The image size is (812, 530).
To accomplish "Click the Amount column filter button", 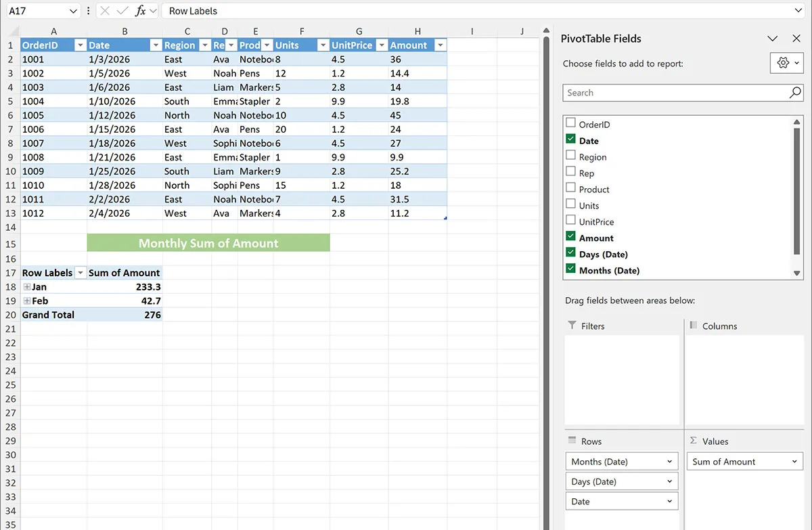I will [x=441, y=45].
